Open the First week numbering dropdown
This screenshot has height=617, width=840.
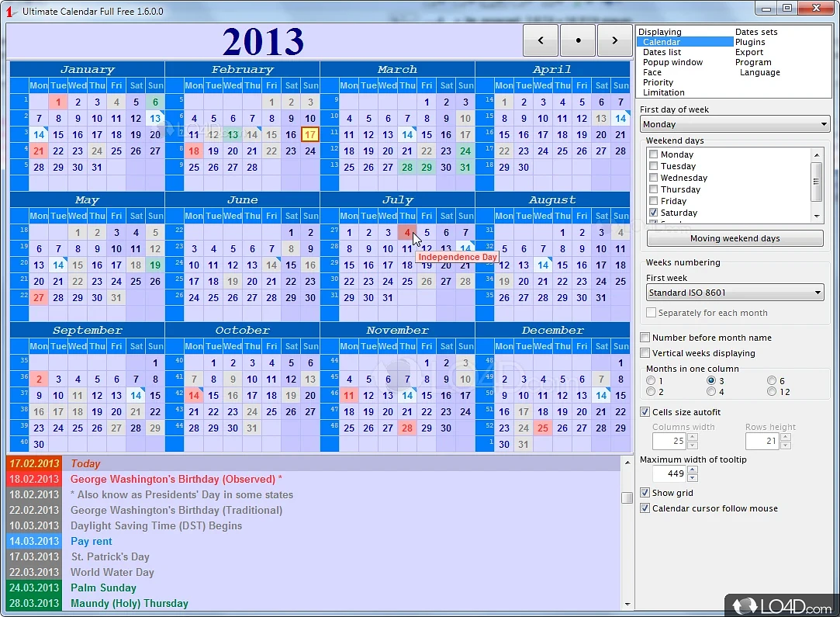735,293
